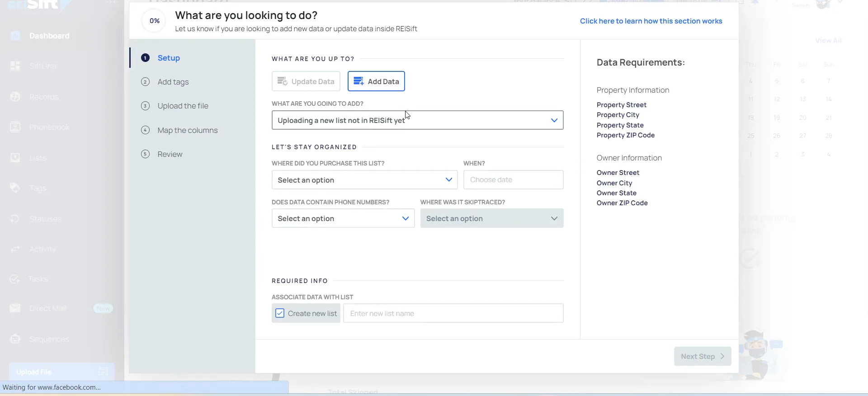Click the Upload File button in the sidebar
868x396 pixels.
pos(62,372)
